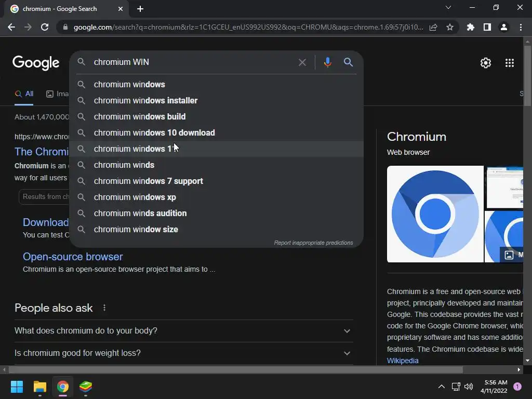The height and width of the screenshot is (399, 532).
Task: Open the Chrome profile avatar
Action: pyautogui.click(x=504, y=27)
